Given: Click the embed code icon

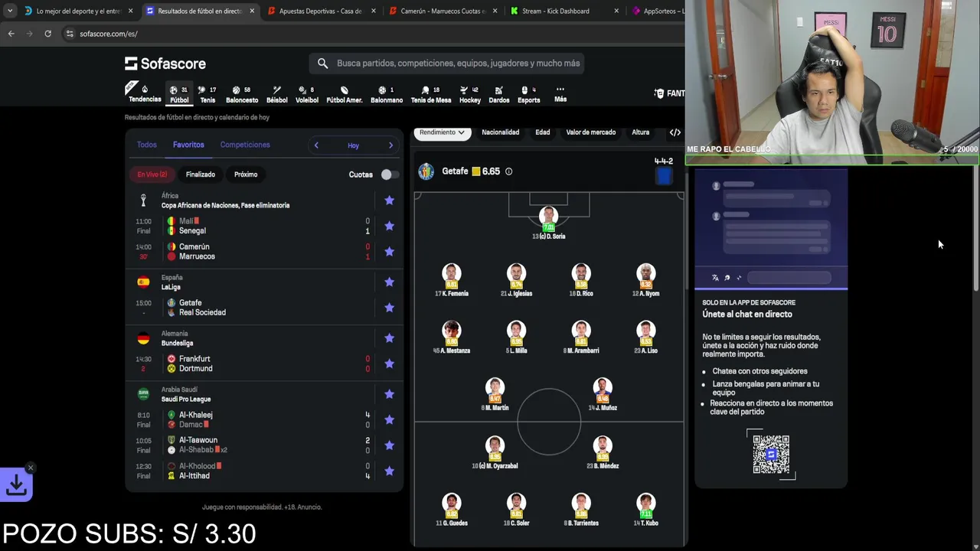Looking at the screenshot, I should pyautogui.click(x=675, y=132).
